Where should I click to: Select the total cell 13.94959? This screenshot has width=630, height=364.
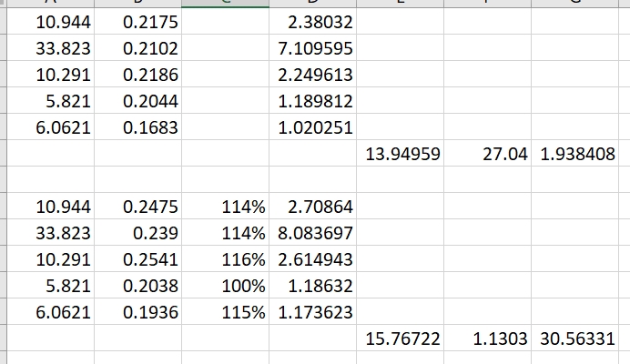pyautogui.click(x=401, y=154)
